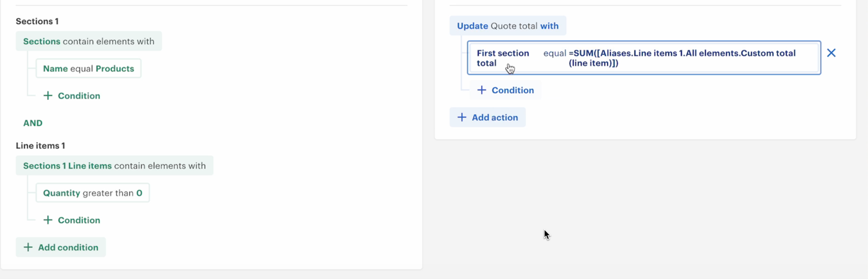Click the Products value in Name condition
This screenshot has height=279, width=868.
115,69
